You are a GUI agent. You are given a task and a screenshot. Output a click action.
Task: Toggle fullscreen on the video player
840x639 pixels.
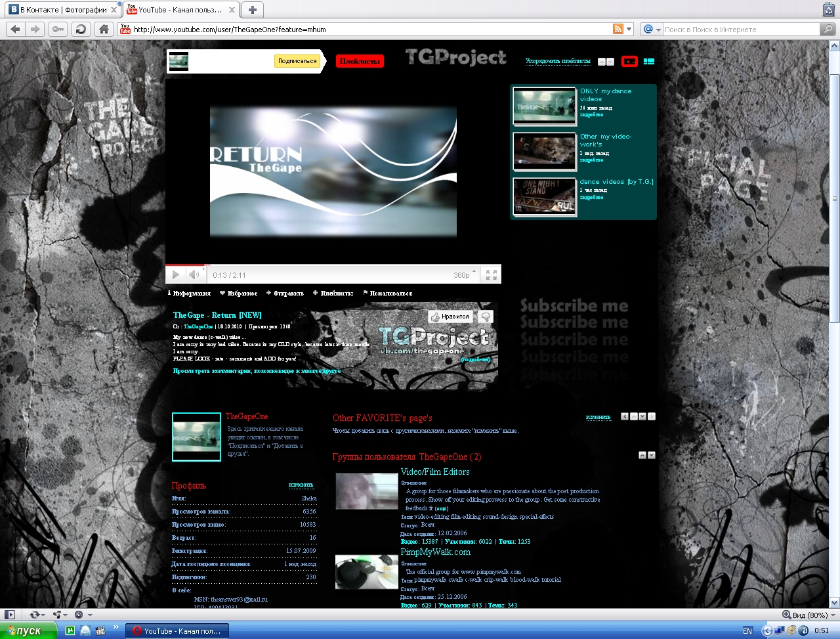tap(492, 275)
